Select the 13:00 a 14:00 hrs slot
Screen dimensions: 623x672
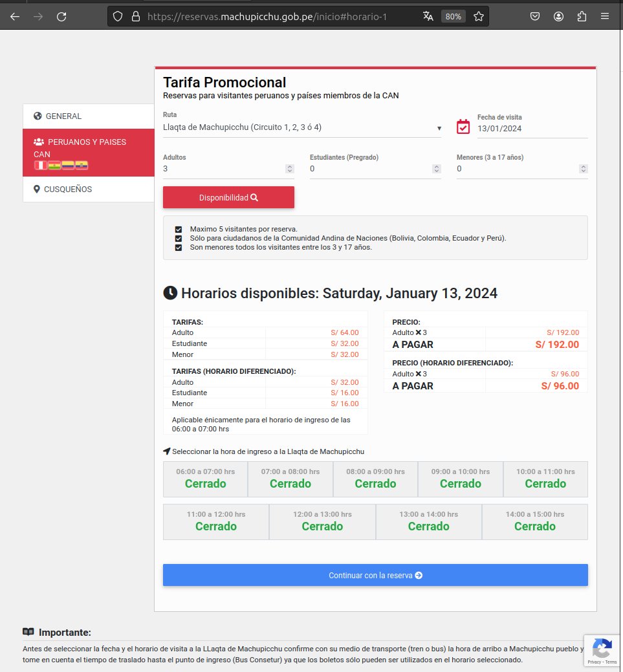click(429, 521)
